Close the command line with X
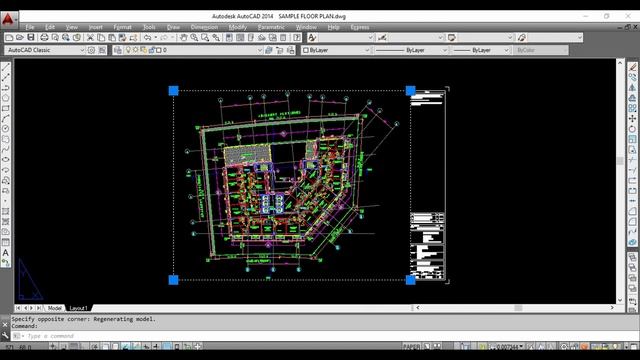The width and height of the screenshot is (640, 360). tap(5, 325)
